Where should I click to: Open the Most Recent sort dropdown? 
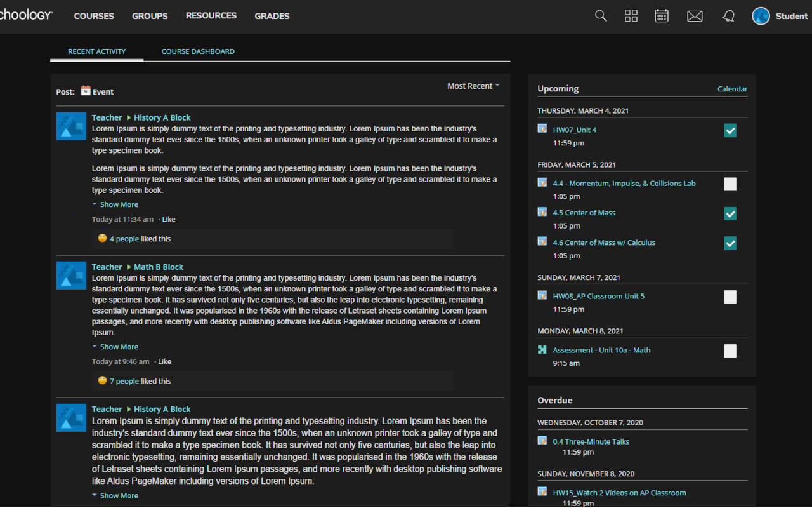[473, 86]
